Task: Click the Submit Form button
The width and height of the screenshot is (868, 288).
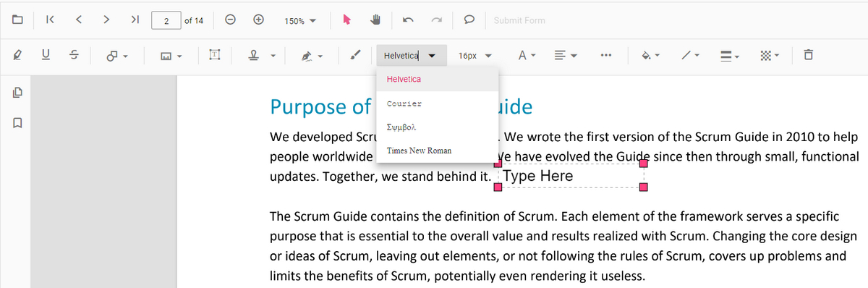Action: click(x=519, y=20)
